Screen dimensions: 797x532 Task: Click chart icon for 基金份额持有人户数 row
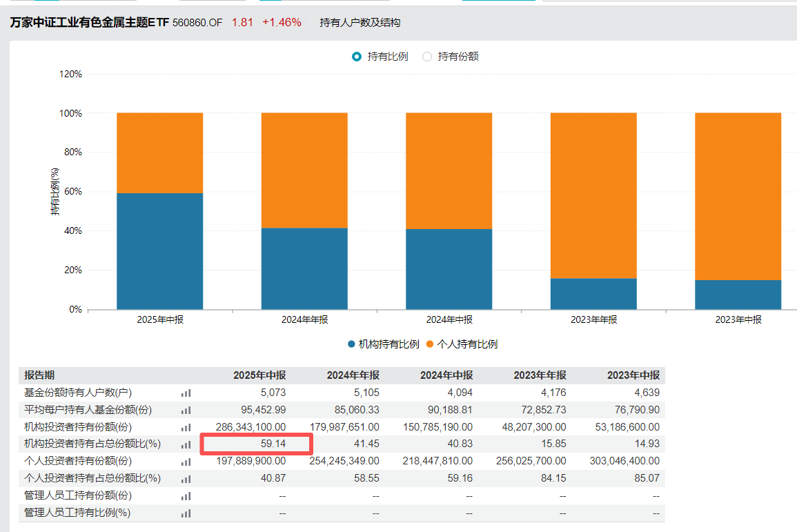(186, 393)
